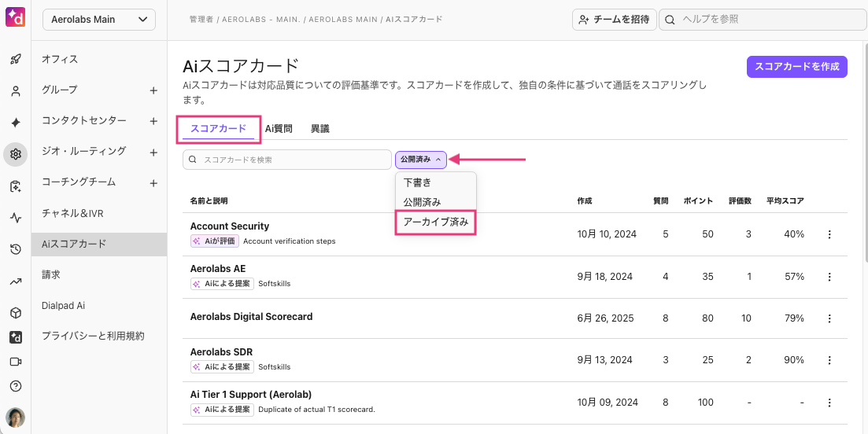Collapse the 公開済み status filter dropdown
This screenshot has height=434, width=868.
click(421, 160)
